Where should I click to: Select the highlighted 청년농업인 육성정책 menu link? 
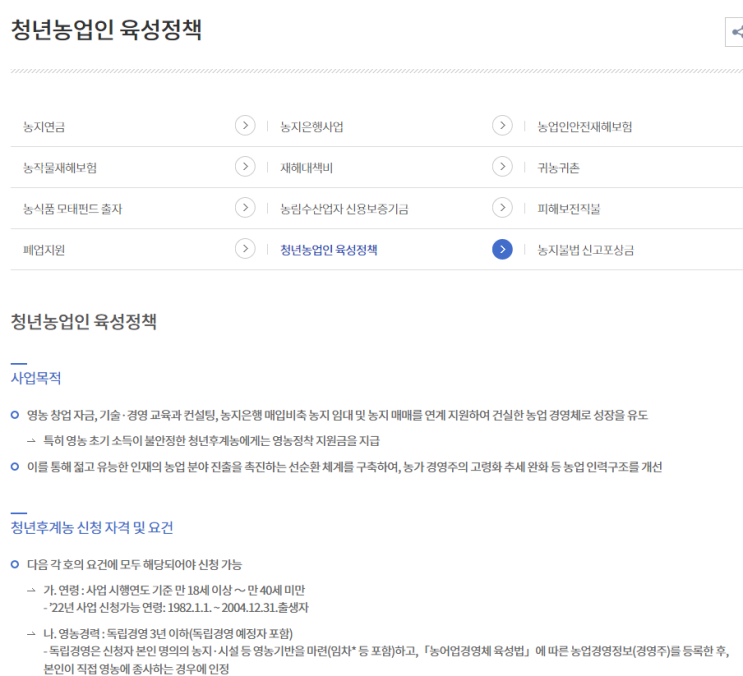tap(329, 250)
